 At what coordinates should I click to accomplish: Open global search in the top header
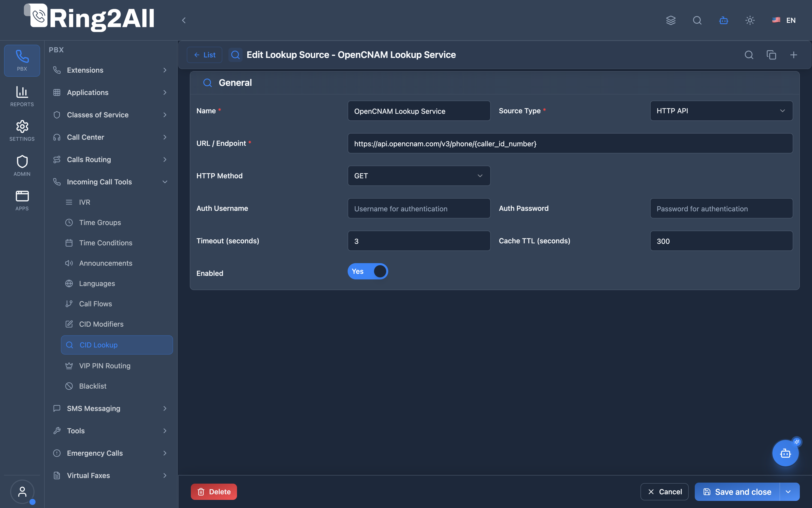697,20
